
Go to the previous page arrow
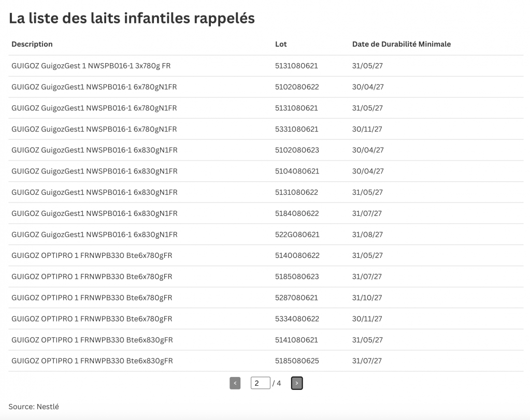point(235,383)
